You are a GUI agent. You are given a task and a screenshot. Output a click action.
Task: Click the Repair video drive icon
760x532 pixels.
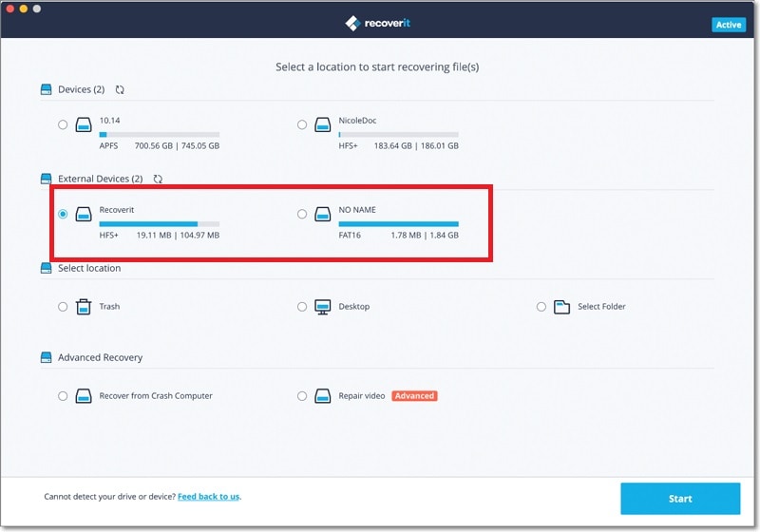[323, 396]
